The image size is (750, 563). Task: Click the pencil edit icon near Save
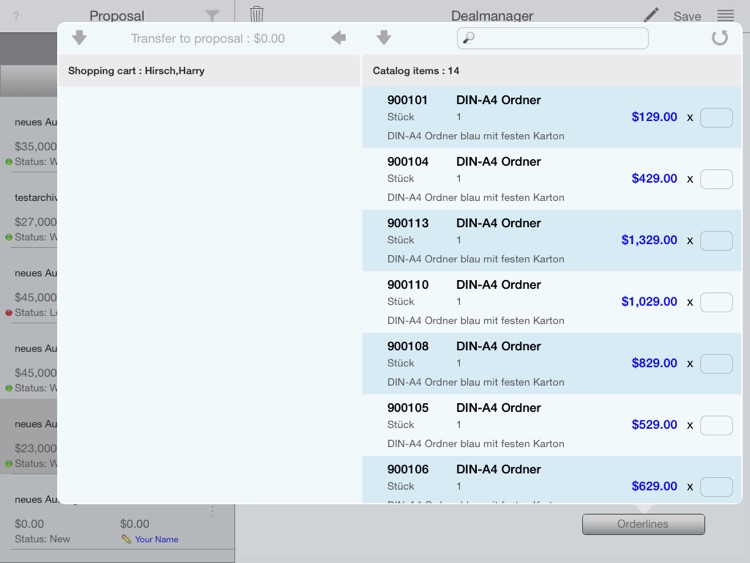tap(651, 15)
